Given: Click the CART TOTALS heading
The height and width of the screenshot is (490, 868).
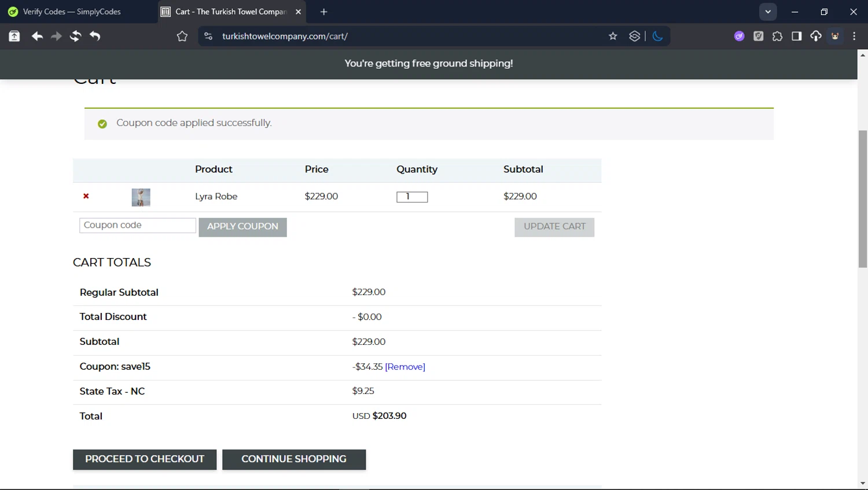Looking at the screenshot, I should [112, 263].
